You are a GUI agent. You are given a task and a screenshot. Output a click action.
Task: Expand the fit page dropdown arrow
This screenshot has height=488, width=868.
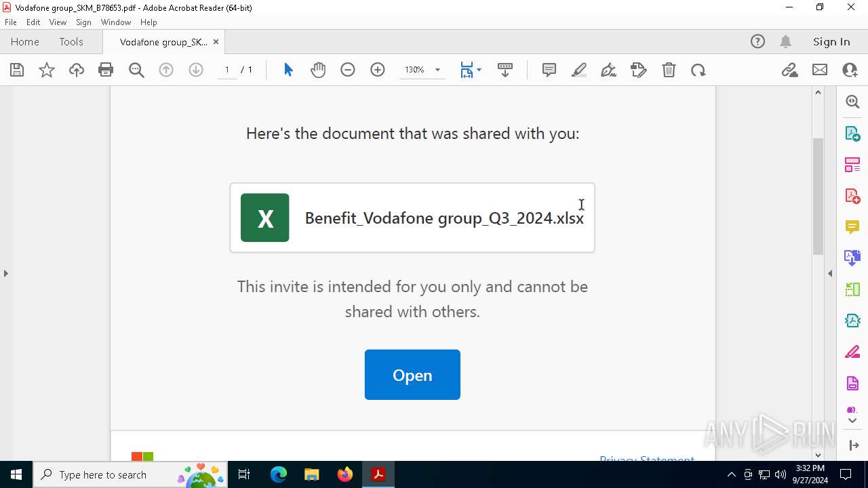[x=479, y=70]
